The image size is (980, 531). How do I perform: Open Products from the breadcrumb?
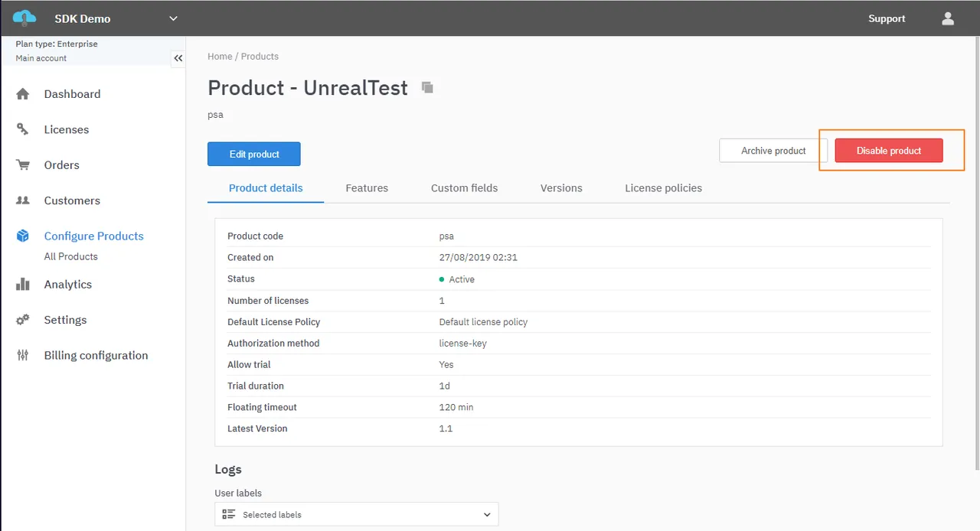260,56
